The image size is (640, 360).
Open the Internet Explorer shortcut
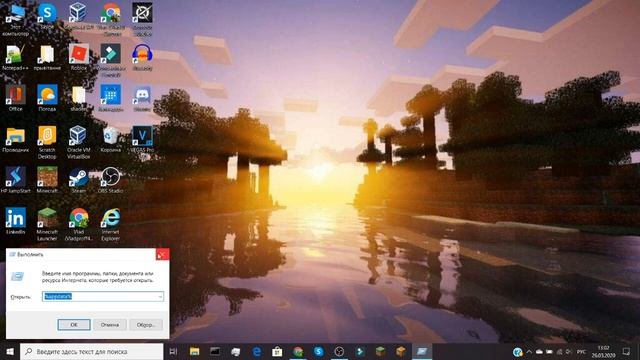click(x=111, y=224)
